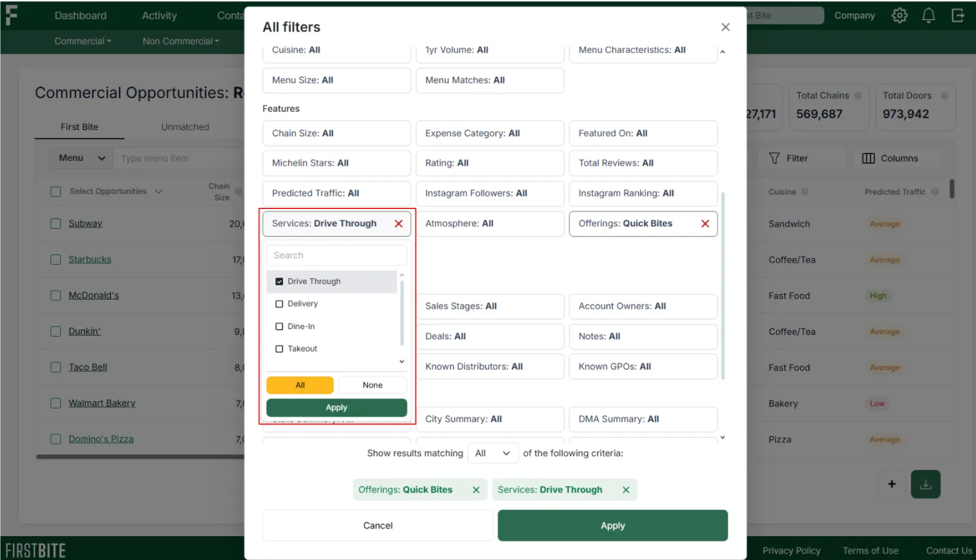976x560 pixels.
Task: Remove the Services: Drive Through chip
Action: click(626, 490)
